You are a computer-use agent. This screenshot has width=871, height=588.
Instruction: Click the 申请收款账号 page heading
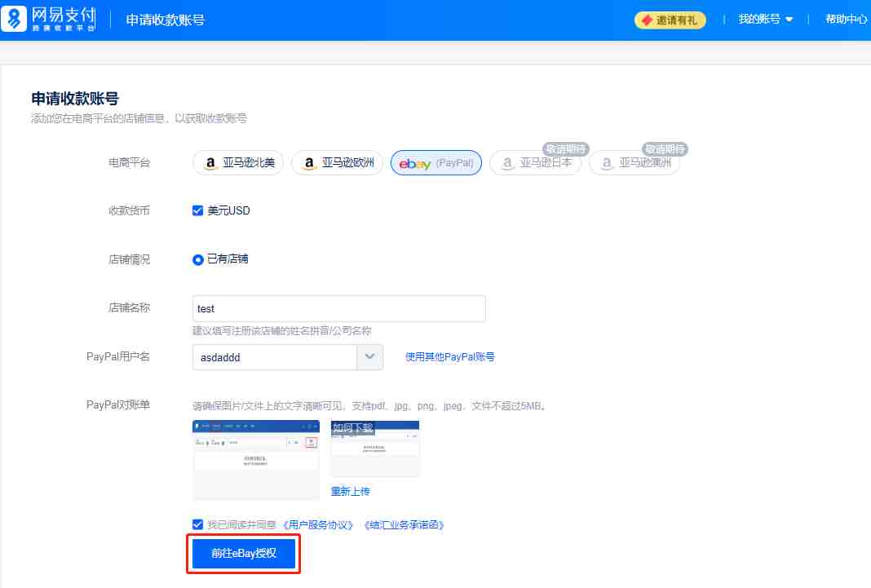coord(75,99)
